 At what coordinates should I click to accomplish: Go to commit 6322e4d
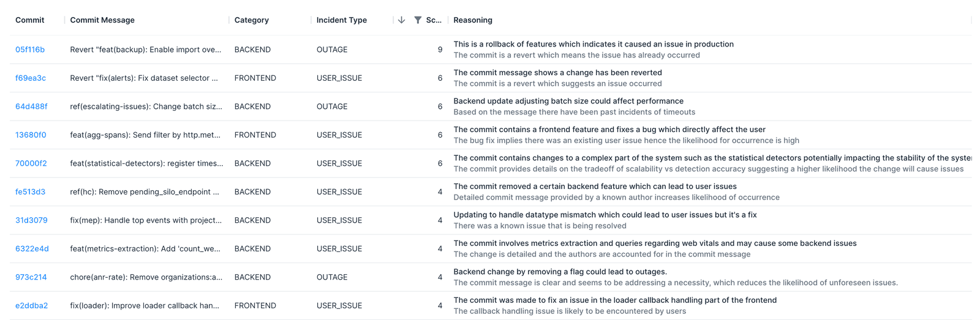[x=32, y=249]
